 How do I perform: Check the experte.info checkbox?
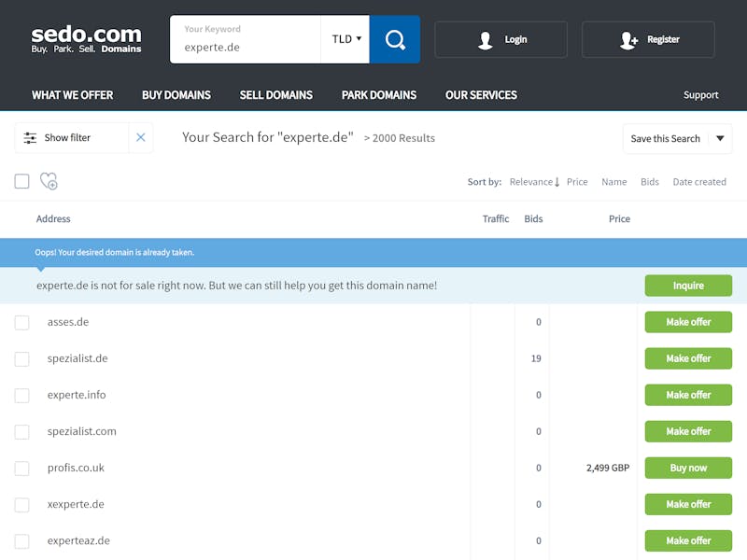point(21,395)
